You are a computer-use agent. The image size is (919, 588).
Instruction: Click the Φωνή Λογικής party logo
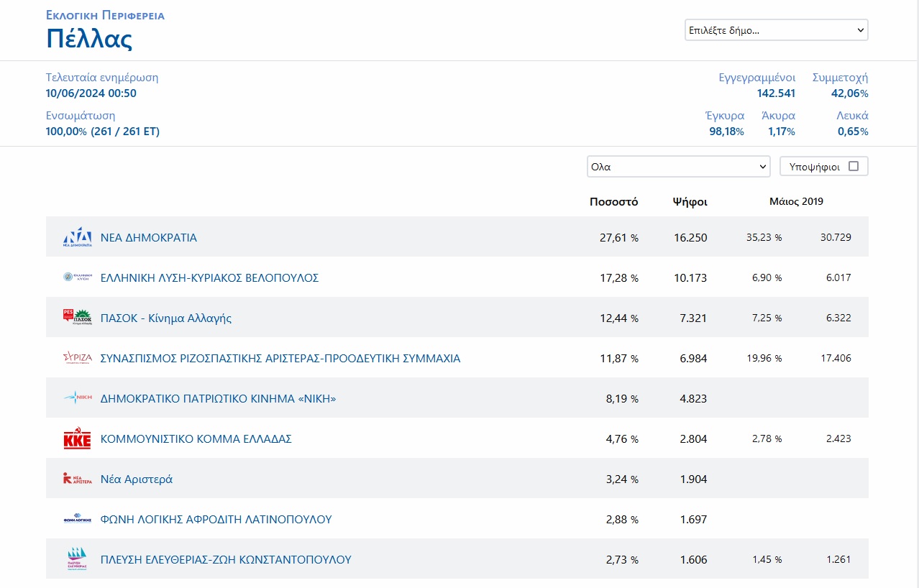click(x=77, y=519)
